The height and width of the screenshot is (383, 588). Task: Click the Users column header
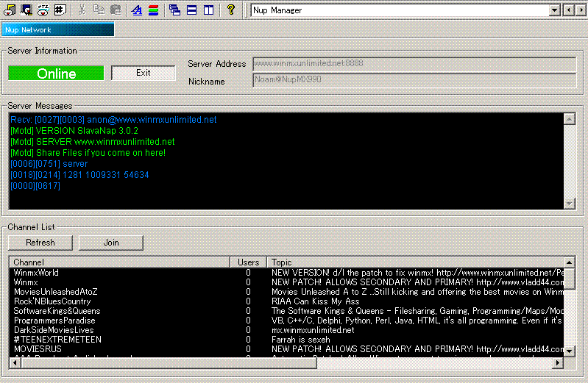click(248, 262)
